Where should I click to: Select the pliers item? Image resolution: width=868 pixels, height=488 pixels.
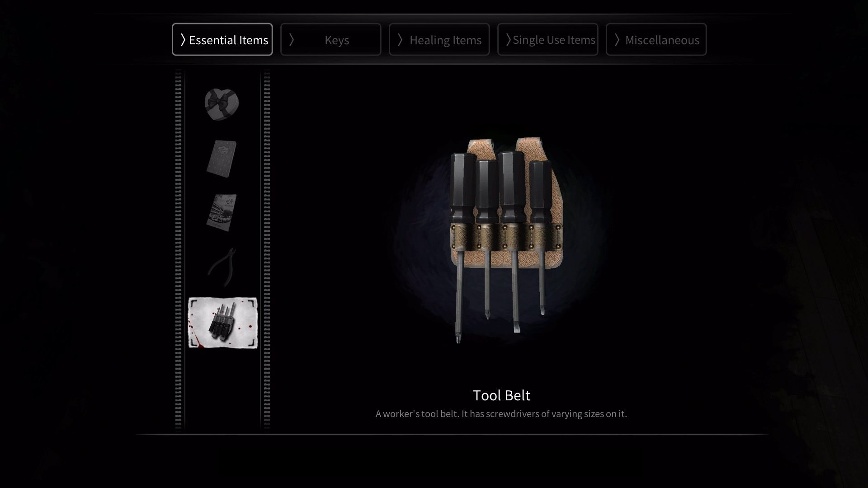pos(222,267)
